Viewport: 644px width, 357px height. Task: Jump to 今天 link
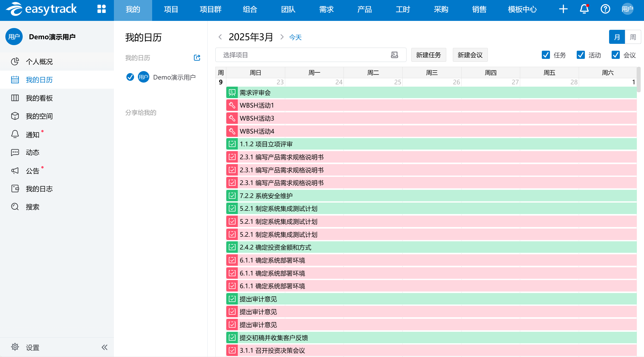click(x=295, y=38)
